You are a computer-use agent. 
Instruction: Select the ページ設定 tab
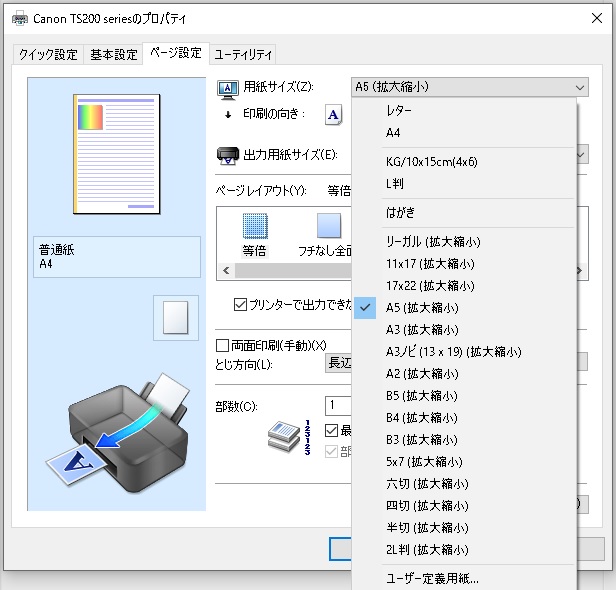tap(176, 53)
